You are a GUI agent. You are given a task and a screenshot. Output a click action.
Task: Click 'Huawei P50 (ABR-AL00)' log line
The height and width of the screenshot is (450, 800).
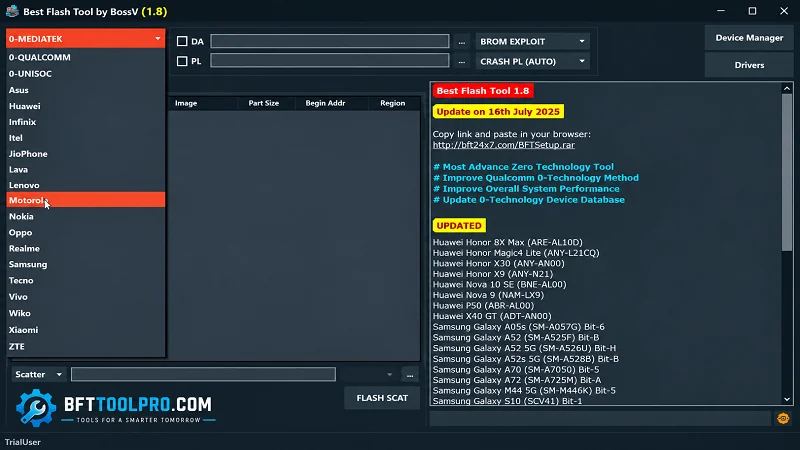click(x=483, y=306)
